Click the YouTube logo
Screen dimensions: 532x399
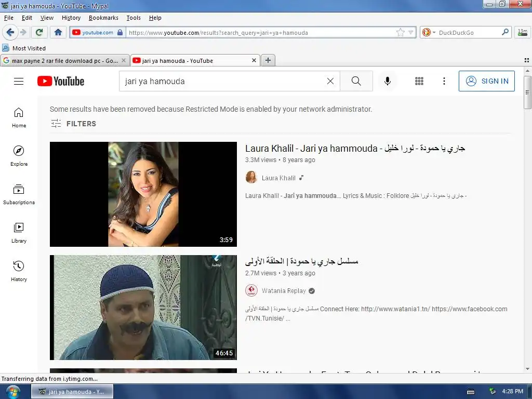[x=61, y=81]
